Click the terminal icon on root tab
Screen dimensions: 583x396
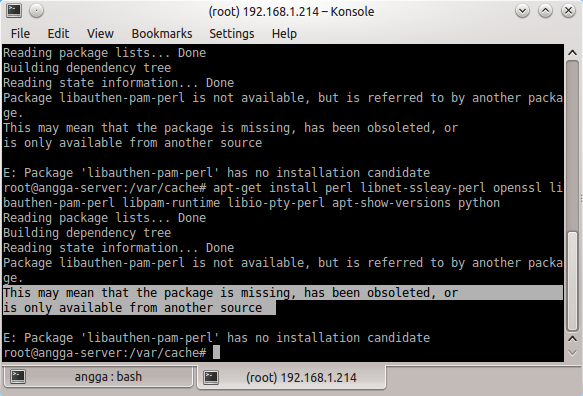click(211, 377)
